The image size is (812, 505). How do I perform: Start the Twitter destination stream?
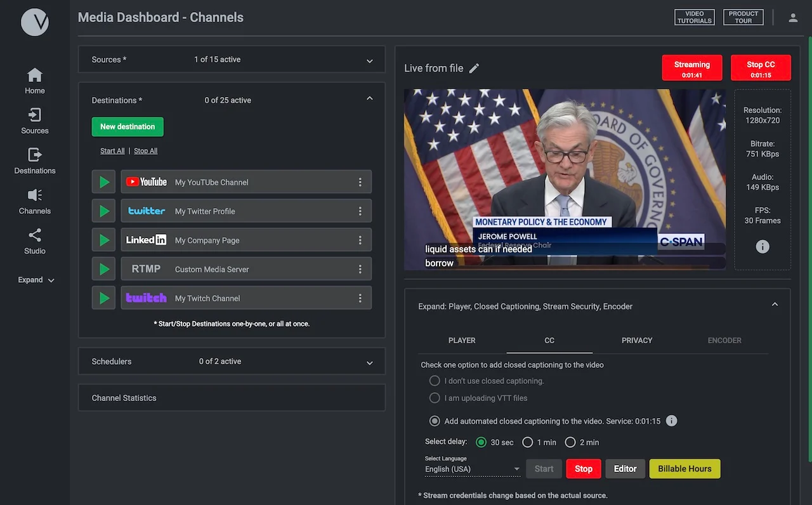click(x=103, y=211)
